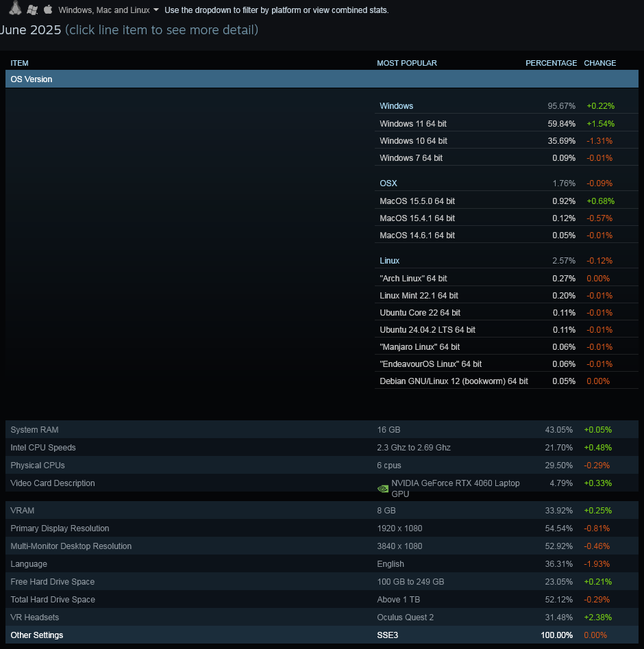
Task: Click the "EndeavourOS Linux" 64 bit entry
Action: pyautogui.click(x=431, y=364)
